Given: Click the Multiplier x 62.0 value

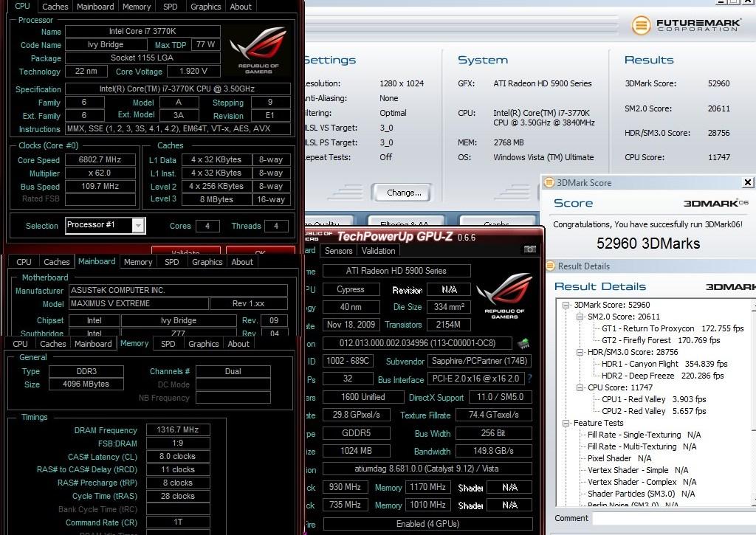Looking at the screenshot, I should tap(100, 173).
